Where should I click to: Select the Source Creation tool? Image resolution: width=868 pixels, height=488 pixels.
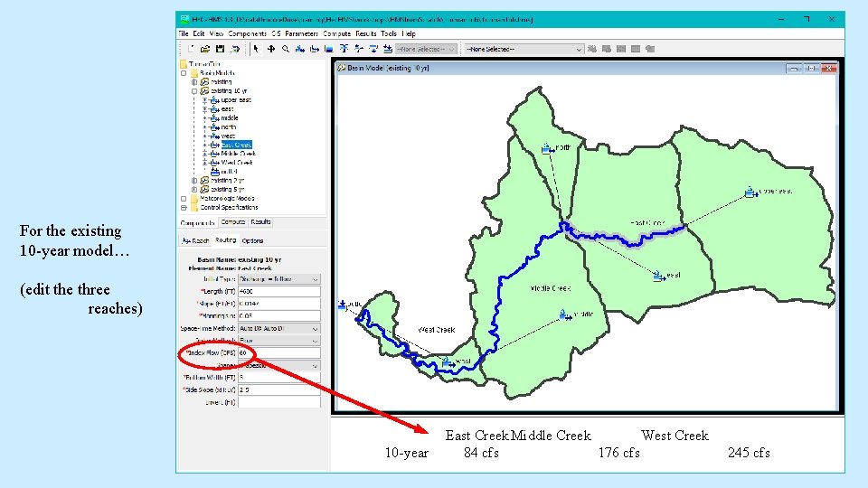coord(373,49)
